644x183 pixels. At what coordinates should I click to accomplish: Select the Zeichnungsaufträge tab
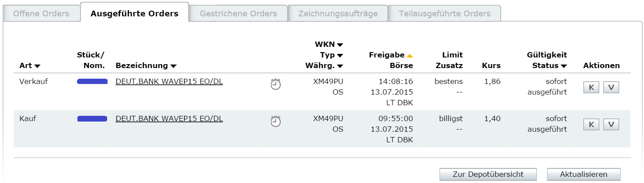pyautogui.click(x=338, y=14)
